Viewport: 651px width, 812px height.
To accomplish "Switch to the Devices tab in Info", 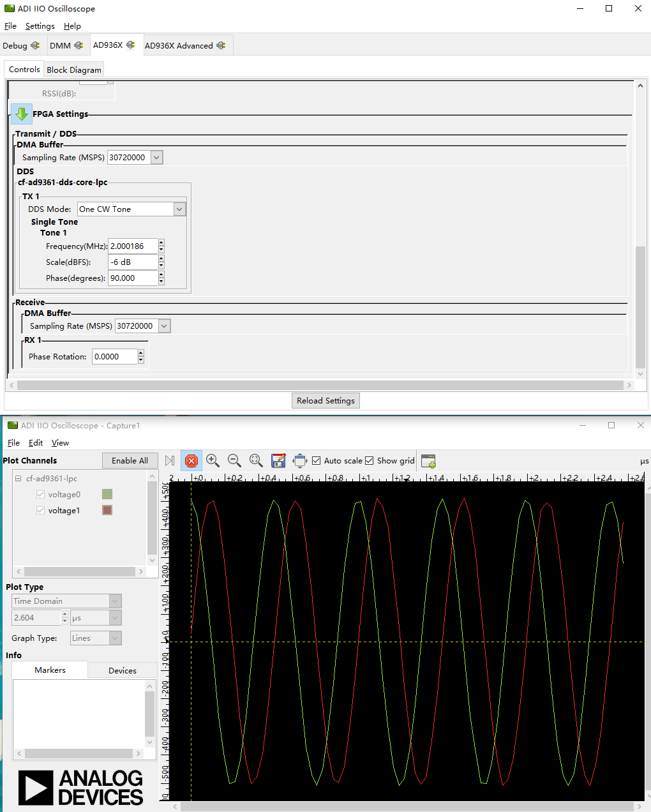I will [123, 671].
